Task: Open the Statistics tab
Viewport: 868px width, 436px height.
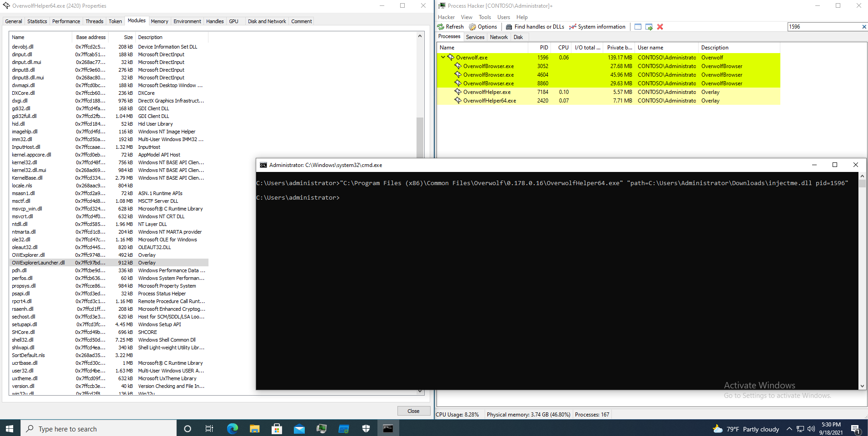Action: (37, 21)
